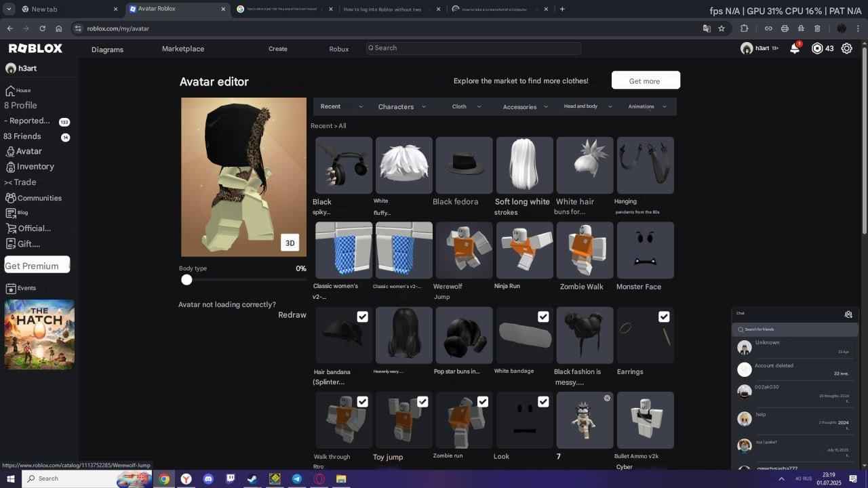Open Roblox account settings gear
868x488 pixels.
click(846, 48)
